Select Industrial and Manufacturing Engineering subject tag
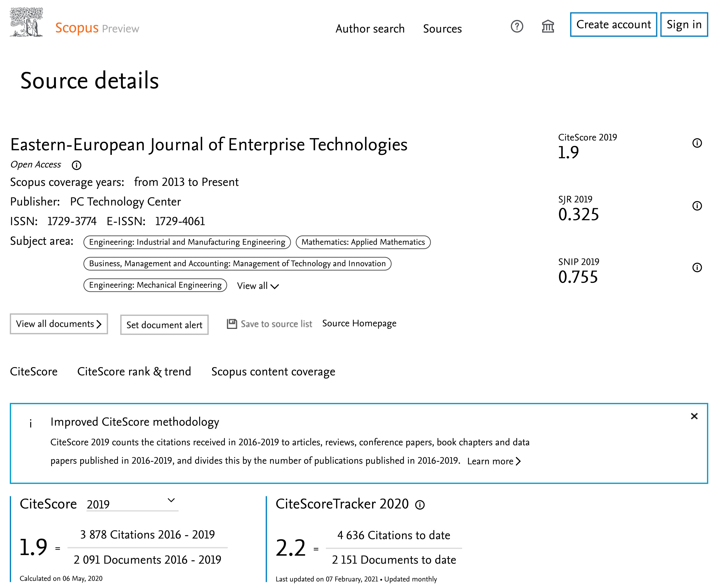The image size is (718, 588). (187, 242)
